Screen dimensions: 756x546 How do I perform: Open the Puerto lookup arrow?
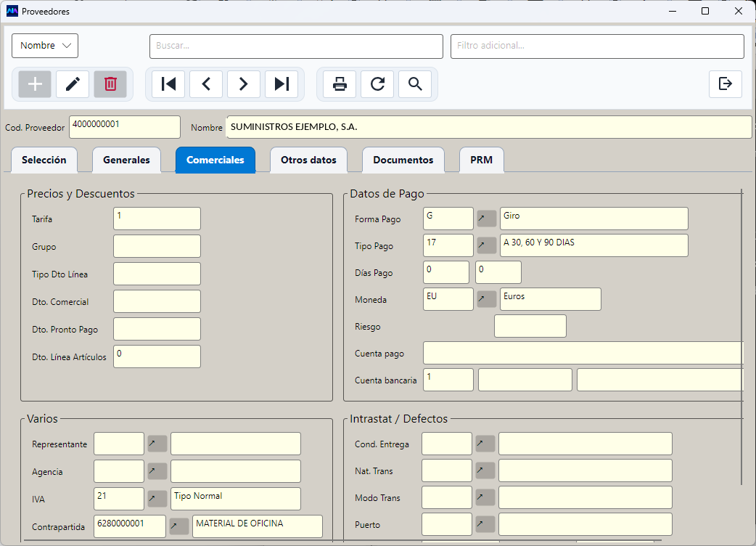[485, 524]
